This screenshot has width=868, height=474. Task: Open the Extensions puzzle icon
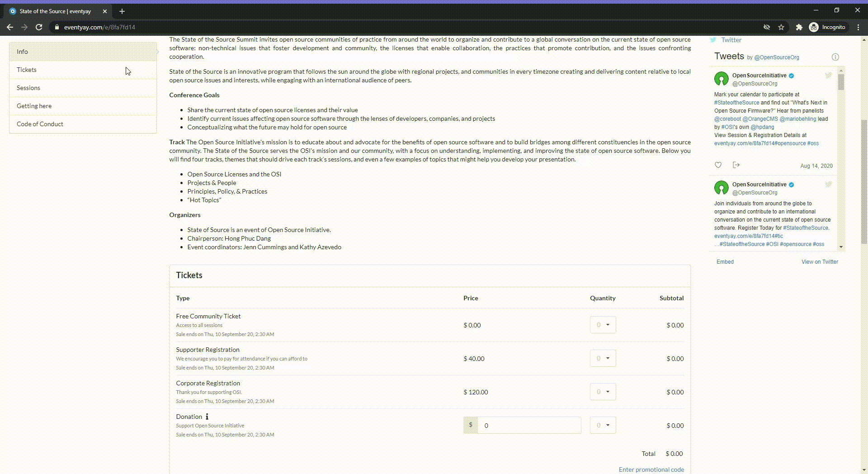[x=799, y=27]
